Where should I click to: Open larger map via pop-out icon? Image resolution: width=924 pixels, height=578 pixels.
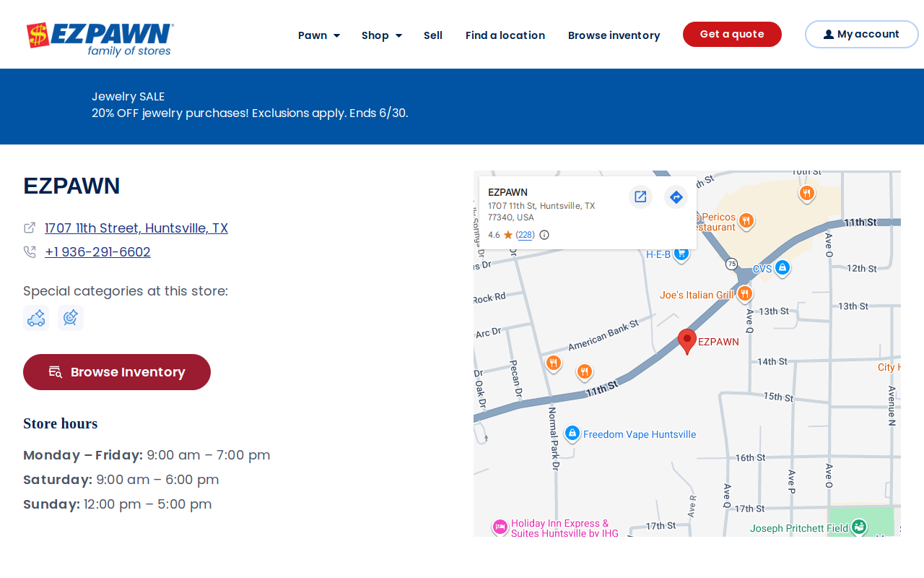point(640,197)
